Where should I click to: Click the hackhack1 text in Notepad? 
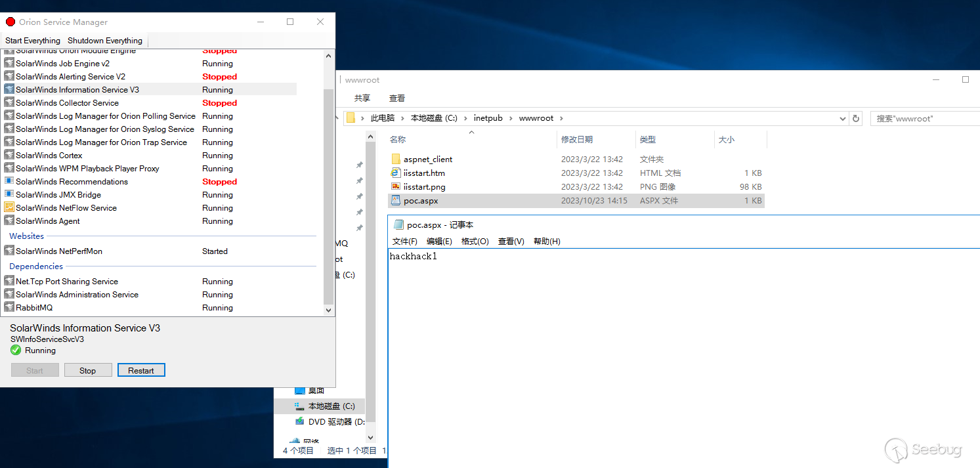point(413,257)
